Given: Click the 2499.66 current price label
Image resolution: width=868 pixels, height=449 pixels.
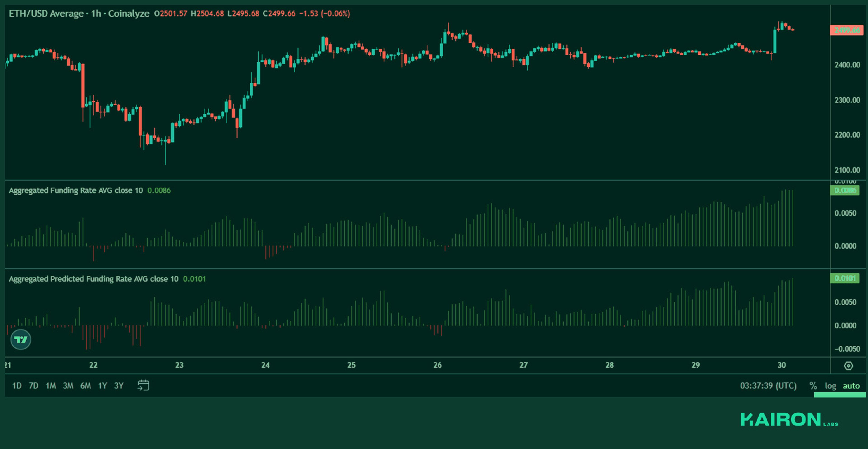Looking at the screenshot, I should tap(847, 30).
